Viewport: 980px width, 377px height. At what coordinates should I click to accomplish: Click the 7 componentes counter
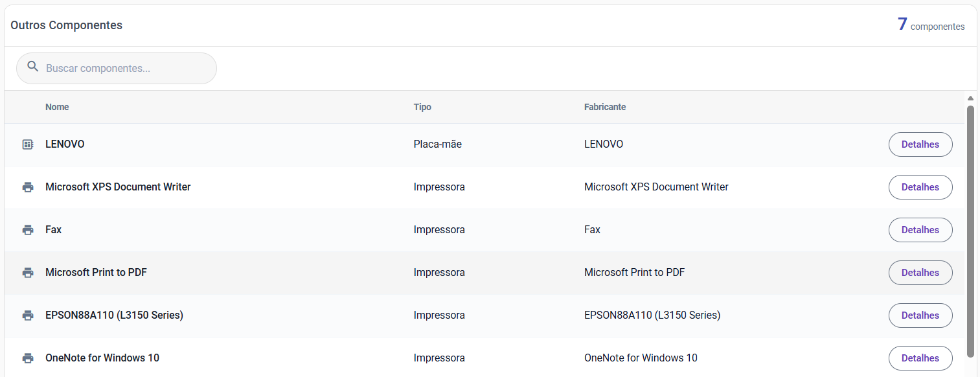(x=931, y=25)
